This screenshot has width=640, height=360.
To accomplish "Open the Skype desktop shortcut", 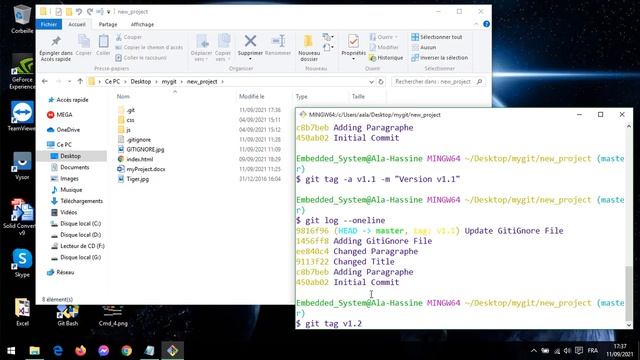I will pos(22,263).
